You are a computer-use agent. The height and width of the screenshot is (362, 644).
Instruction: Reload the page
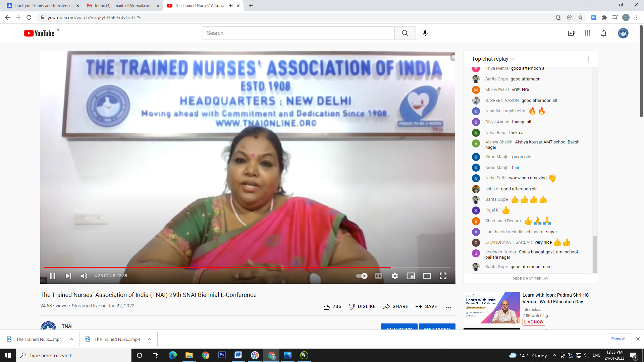point(29,17)
